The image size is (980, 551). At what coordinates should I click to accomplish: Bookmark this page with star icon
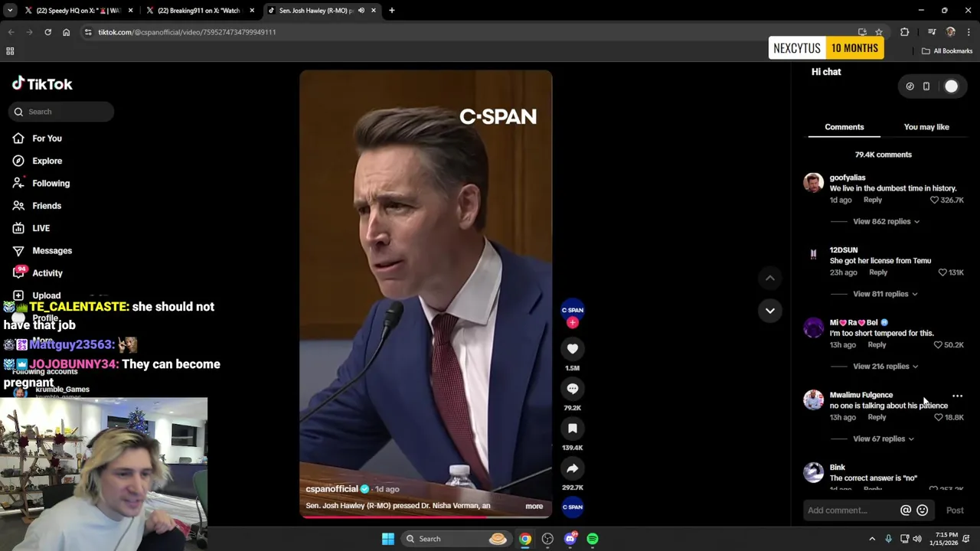(879, 32)
